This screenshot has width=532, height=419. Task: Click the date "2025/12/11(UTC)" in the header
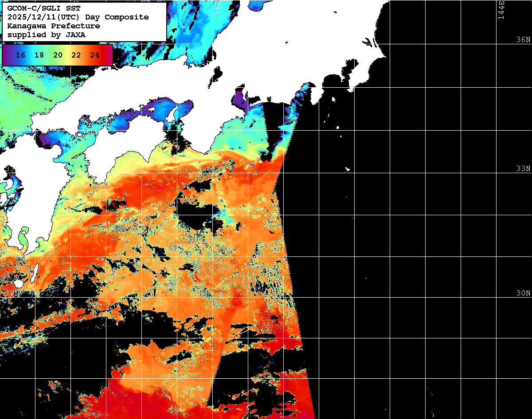click(x=44, y=17)
